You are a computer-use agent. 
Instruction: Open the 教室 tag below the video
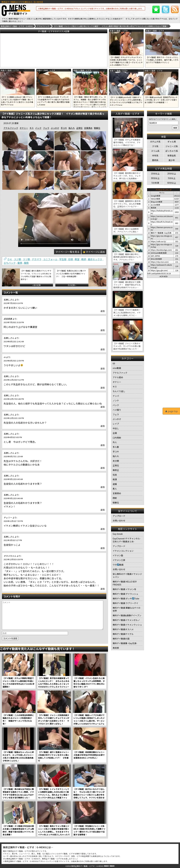pyautogui.click(x=77, y=260)
